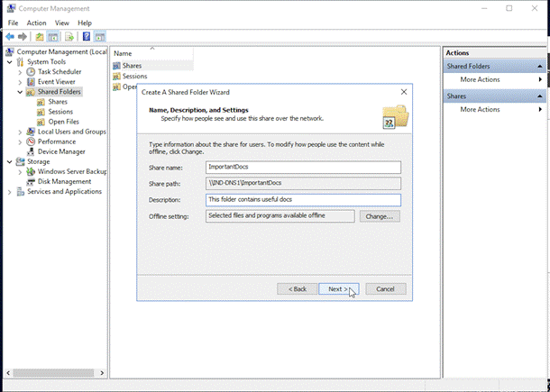Open More Actions under Shared Folders
Image resolution: width=550 pixels, height=392 pixels.
[x=495, y=79]
